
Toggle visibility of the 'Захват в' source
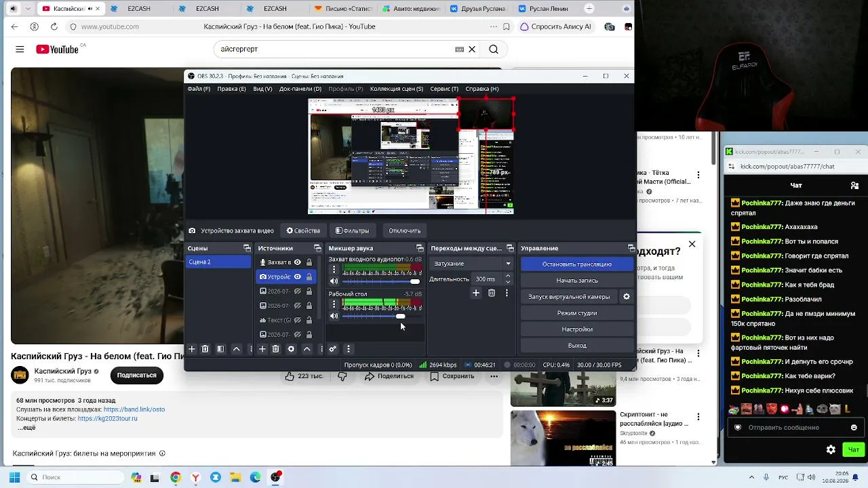(x=297, y=262)
